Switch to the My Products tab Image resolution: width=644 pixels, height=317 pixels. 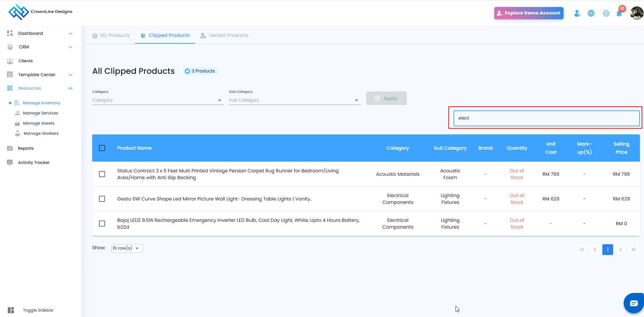(x=111, y=35)
